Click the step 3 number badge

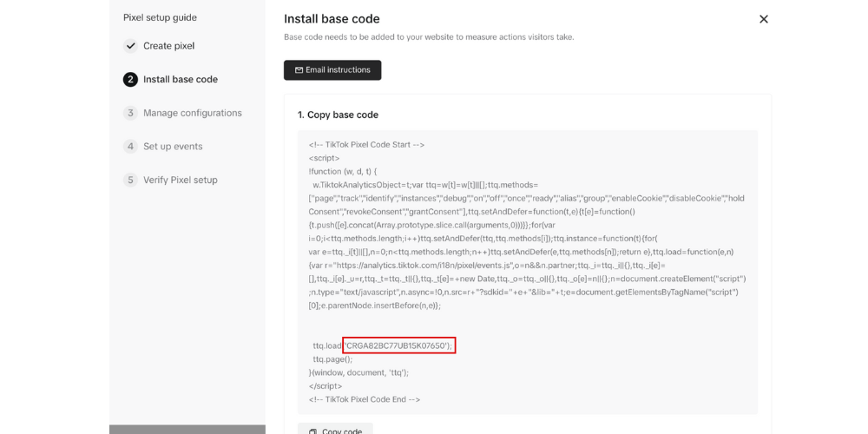click(130, 113)
